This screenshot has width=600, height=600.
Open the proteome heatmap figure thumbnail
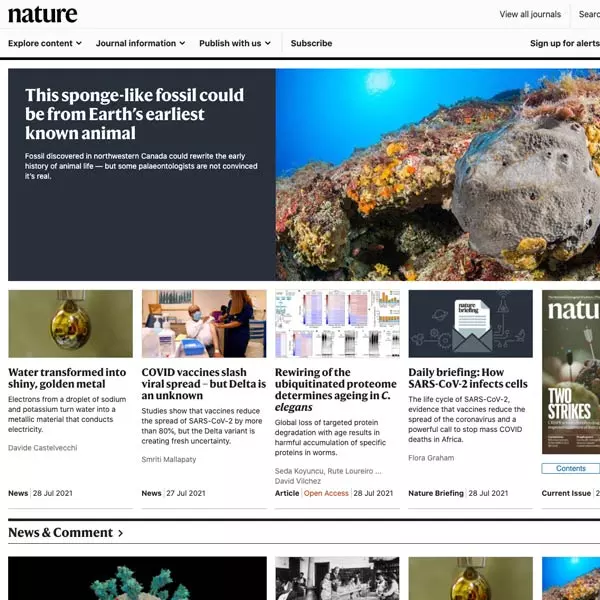337,324
